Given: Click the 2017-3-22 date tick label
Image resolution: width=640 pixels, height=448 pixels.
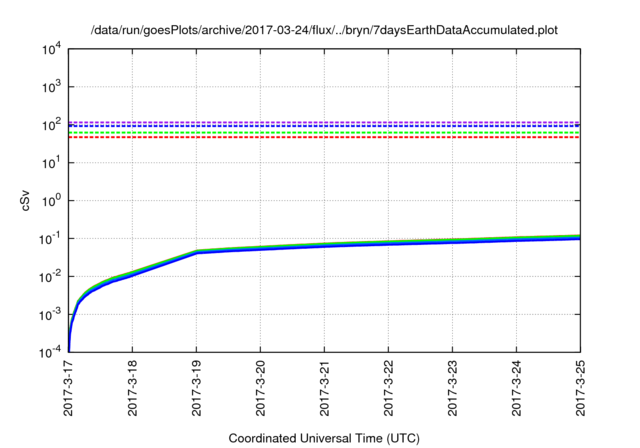Looking at the screenshot, I should 388,388.
